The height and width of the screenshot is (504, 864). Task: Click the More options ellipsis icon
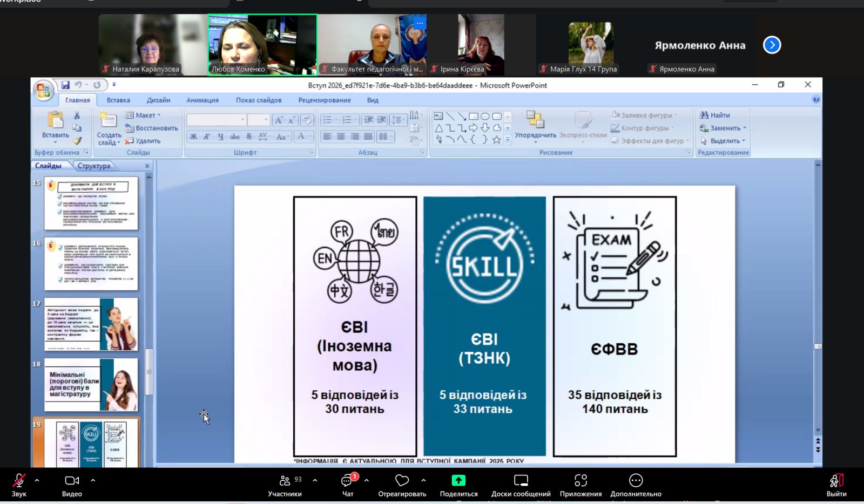point(636,480)
